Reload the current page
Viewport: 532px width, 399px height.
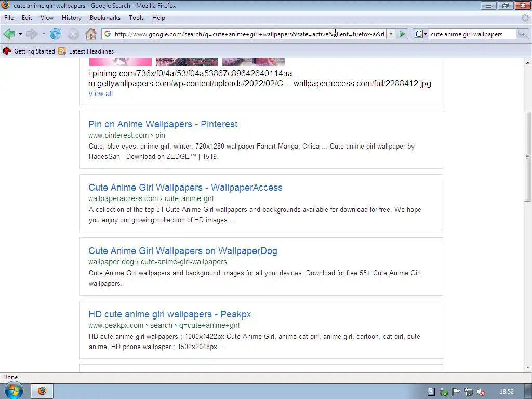[56, 34]
